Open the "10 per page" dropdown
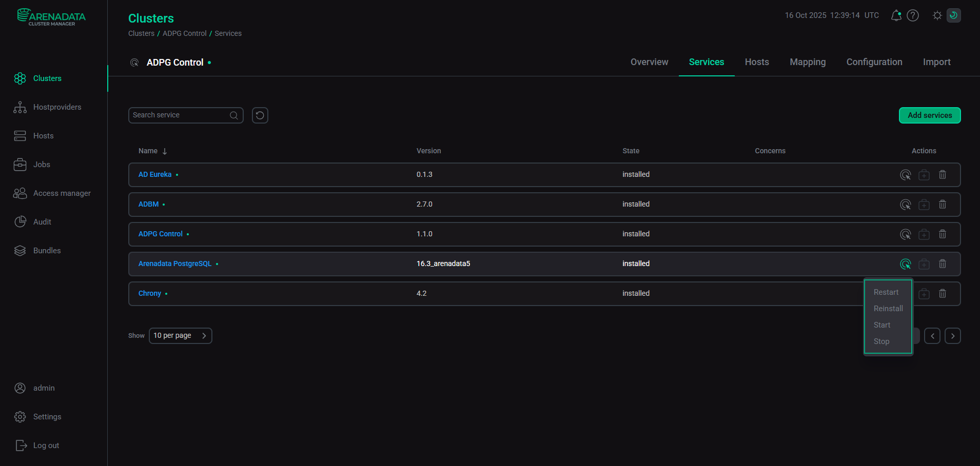 (x=180, y=335)
